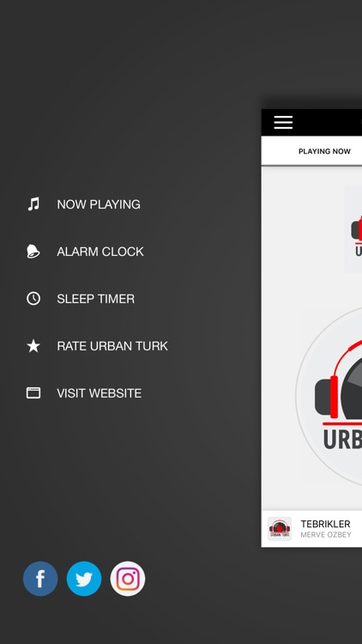Switch to the PLAYING NOW tab
This screenshot has height=644, width=362.
[x=324, y=151]
